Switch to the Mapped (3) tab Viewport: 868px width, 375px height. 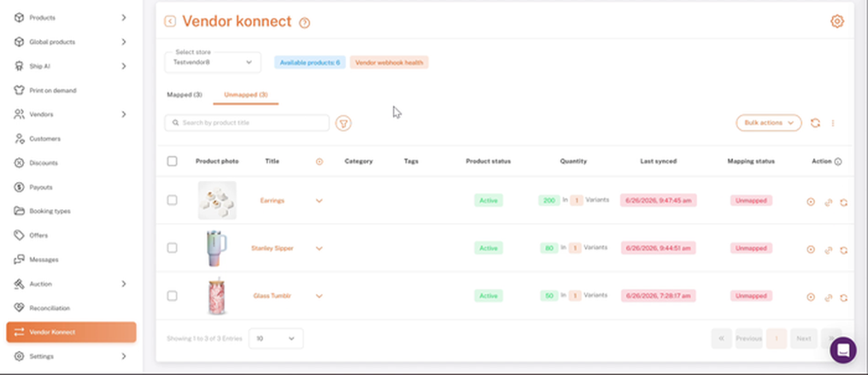click(185, 95)
